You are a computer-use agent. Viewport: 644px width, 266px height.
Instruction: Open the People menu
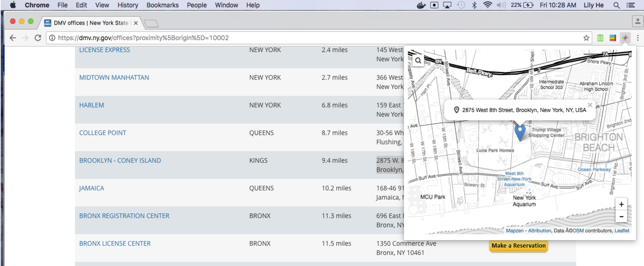(197, 5)
